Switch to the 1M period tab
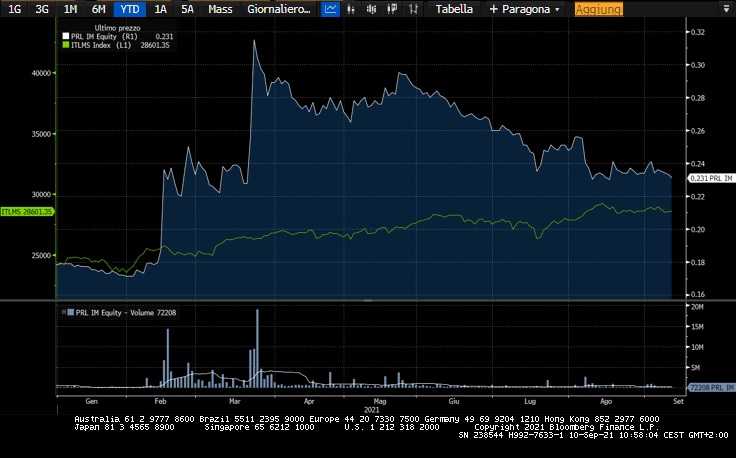 tap(70, 9)
